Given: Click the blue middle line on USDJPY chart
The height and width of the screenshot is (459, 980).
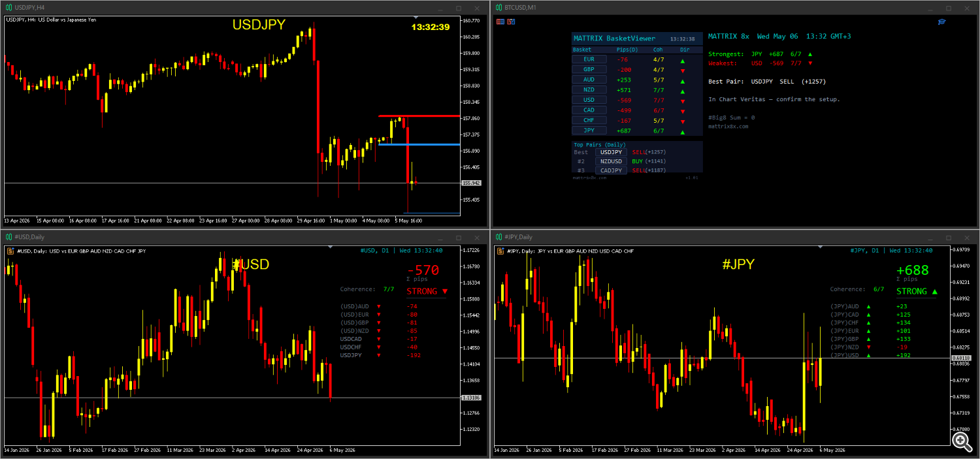Looking at the screenshot, I should tap(418, 144).
